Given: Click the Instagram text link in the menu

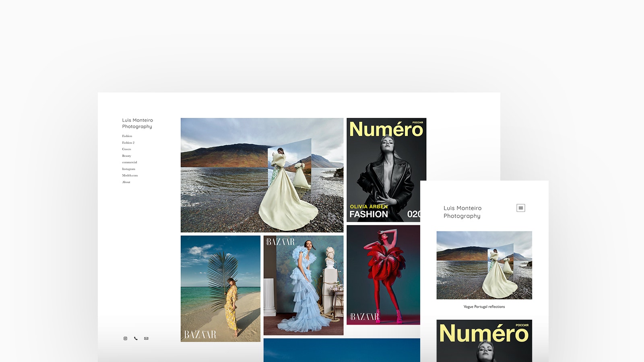Looking at the screenshot, I should point(129,169).
